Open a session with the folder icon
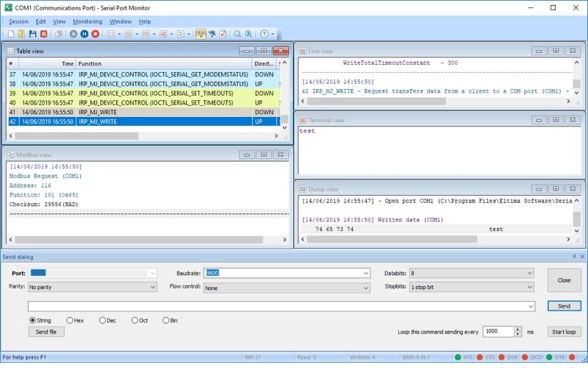Image resolution: width=588 pixels, height=368 pixels. 22,34
